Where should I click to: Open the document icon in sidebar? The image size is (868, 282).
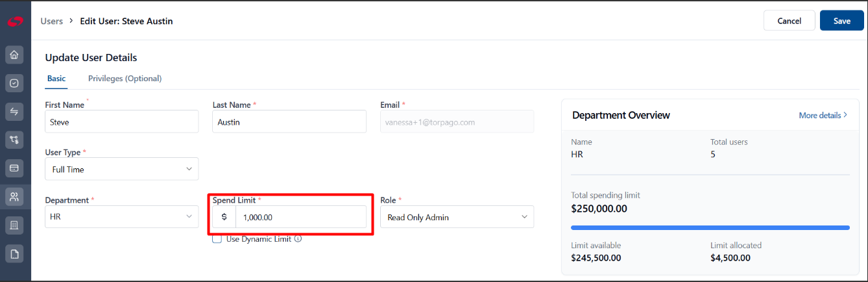(x=15, y=253)
